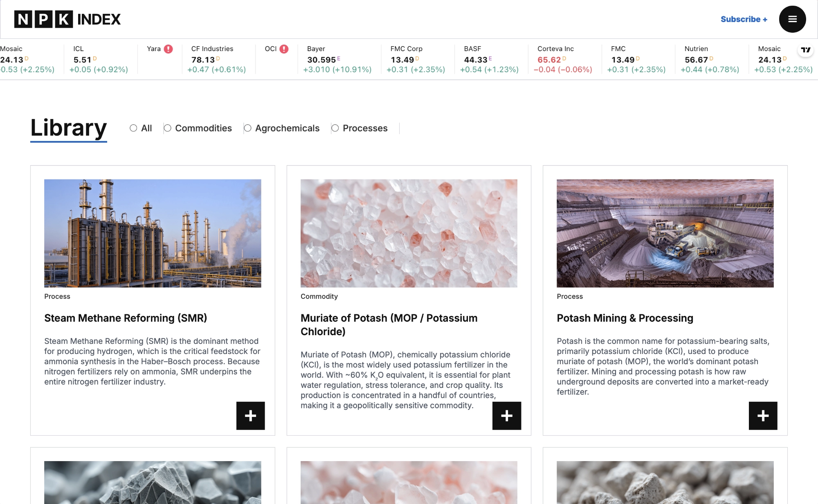Select the Commodities filter radio button
This screenshot has width=818, height=504.
(x=167, y=128)
